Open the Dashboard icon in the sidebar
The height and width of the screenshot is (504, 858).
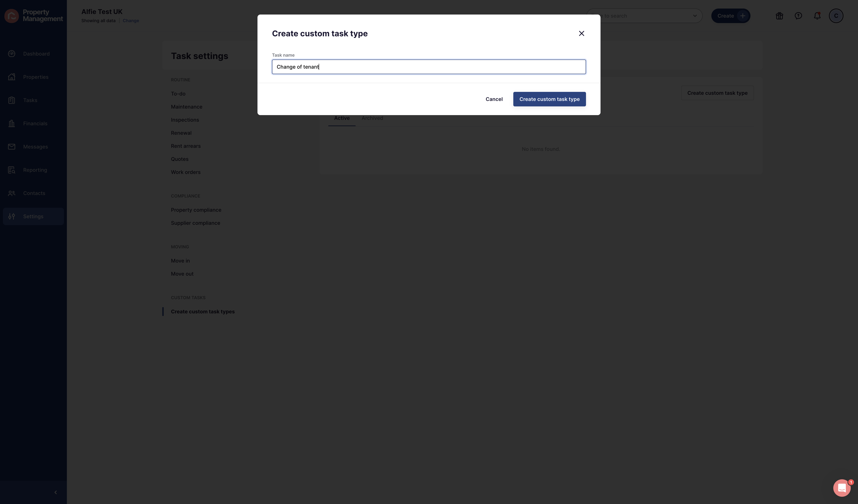12,54
